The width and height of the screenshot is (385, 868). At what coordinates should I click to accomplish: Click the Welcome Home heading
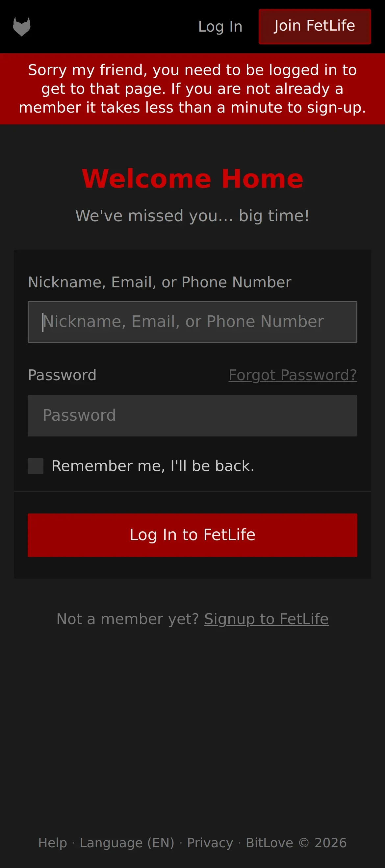point(192,178)
